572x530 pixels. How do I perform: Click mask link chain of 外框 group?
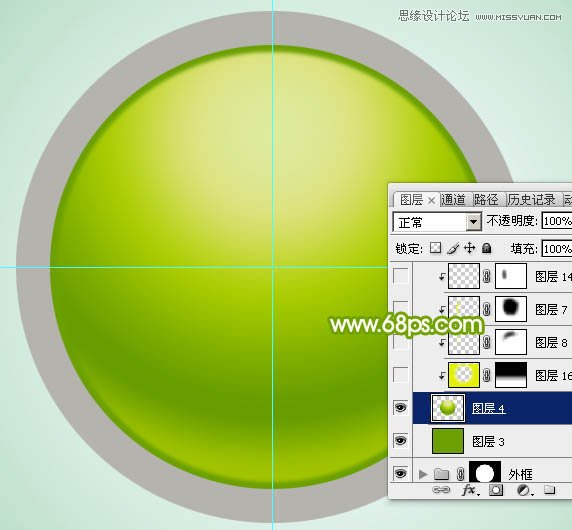click(460, 474)
